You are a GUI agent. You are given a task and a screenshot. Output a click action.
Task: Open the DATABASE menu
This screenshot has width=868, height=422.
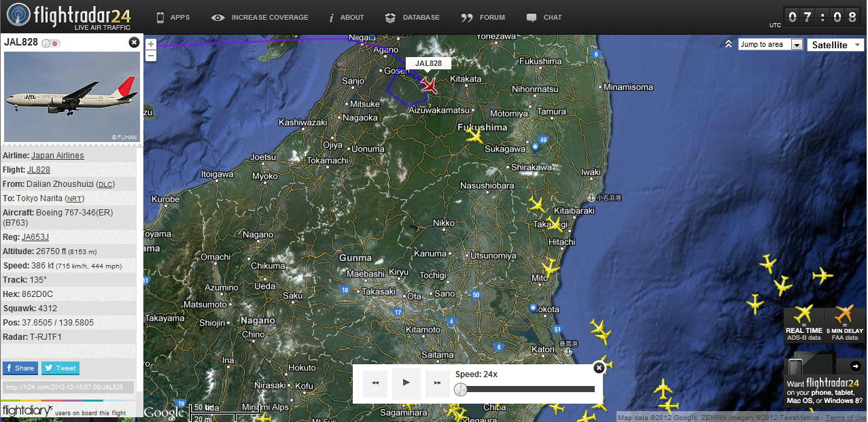(x=412, y=17)
